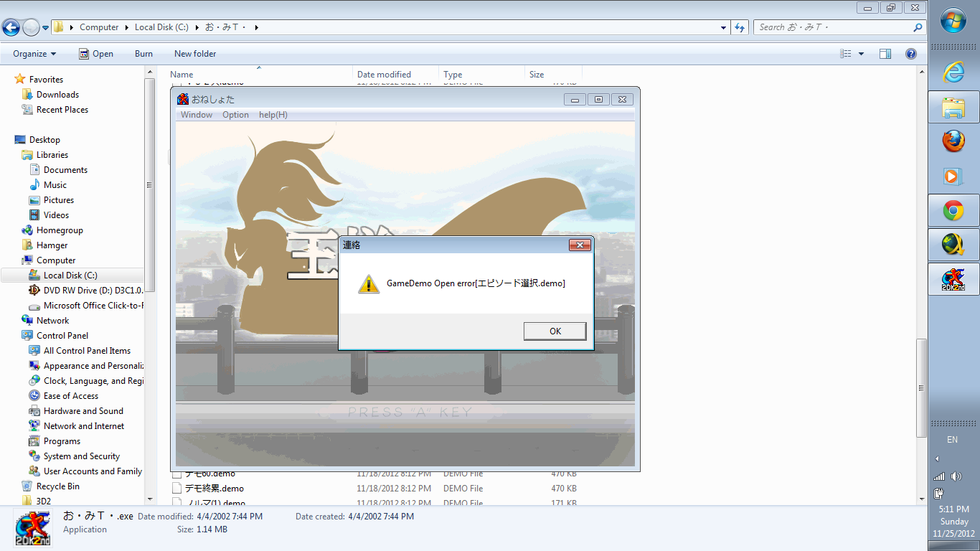The height and width of the screenshot is (551, 980).
Task: Click the Burn toolbar button
Action: (x=143, y=54)
